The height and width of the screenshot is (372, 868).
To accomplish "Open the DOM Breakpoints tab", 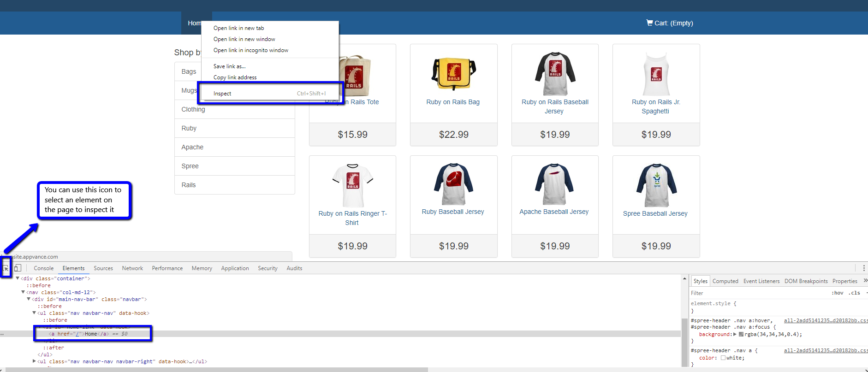I will [x=806, y=281].
